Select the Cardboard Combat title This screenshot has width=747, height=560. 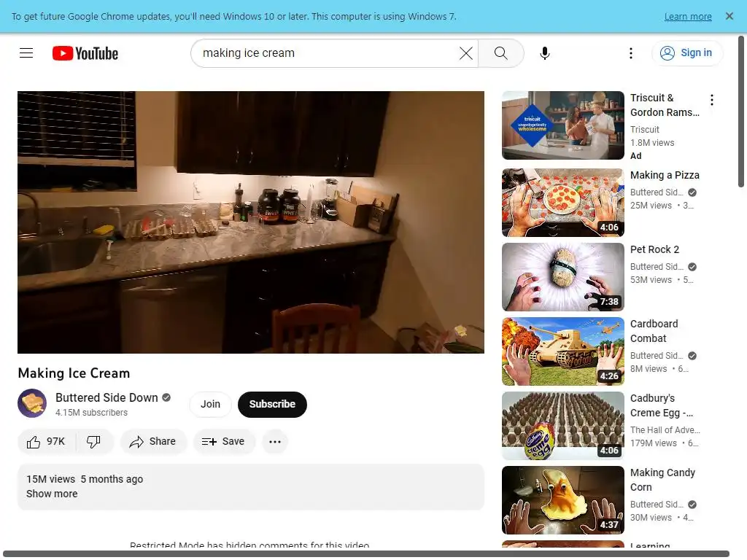(x=654, y=331)
